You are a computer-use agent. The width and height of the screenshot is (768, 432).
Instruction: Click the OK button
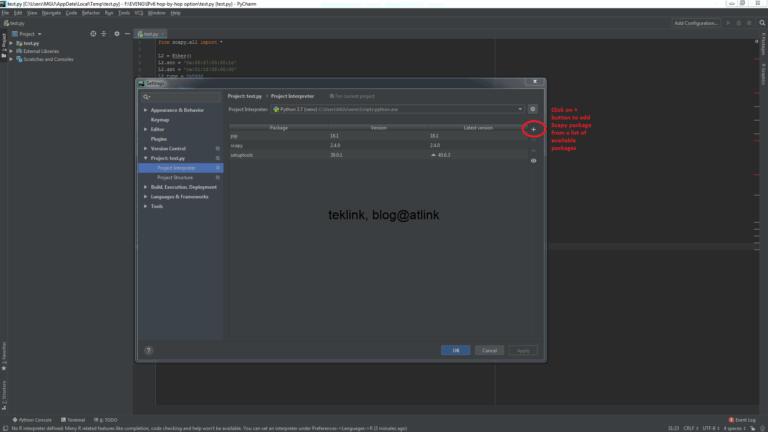pyautogui.click(x=455, y=351)
